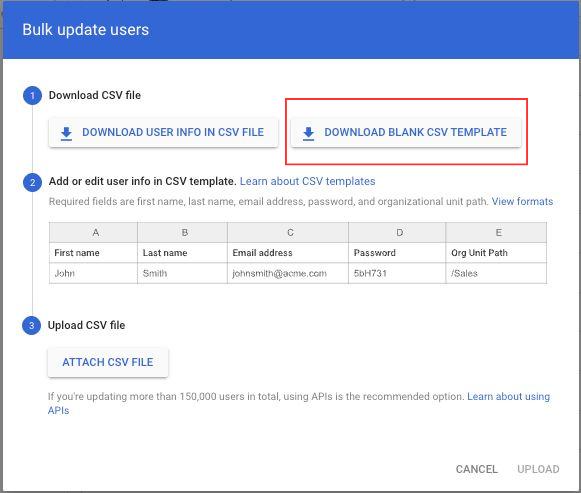Click CANCEL to close the dialog
The width and height of the screenshot is (581, 493).
[477, 469]
